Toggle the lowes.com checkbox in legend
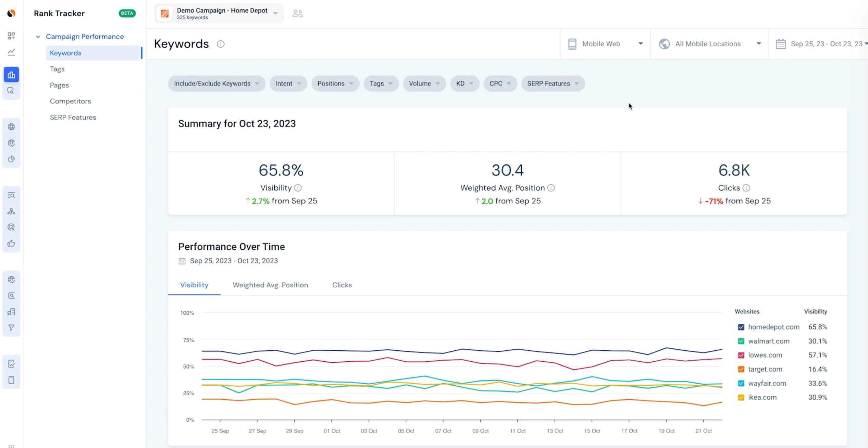The image size is (868, 448). tap(741, 355)
